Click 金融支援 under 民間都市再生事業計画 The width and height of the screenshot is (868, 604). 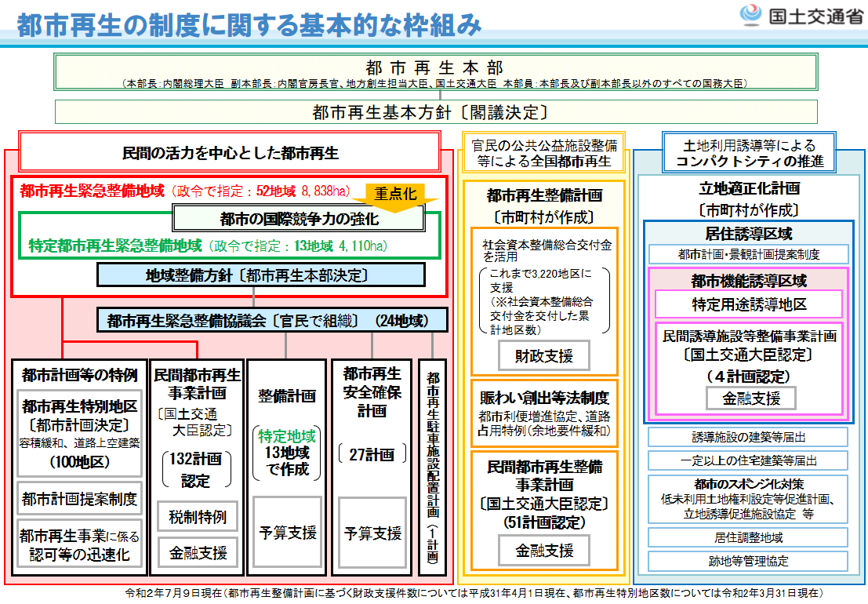point(198,553)
